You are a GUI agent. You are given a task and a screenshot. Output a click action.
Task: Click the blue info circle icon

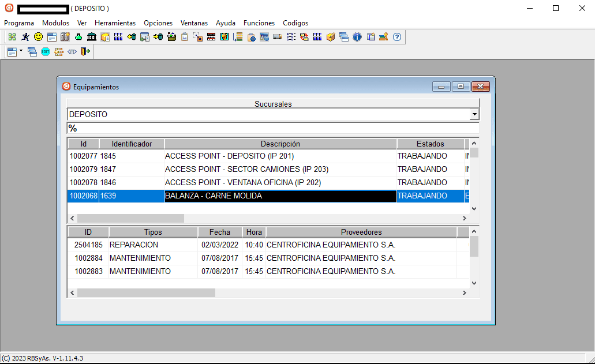[357, 37]
